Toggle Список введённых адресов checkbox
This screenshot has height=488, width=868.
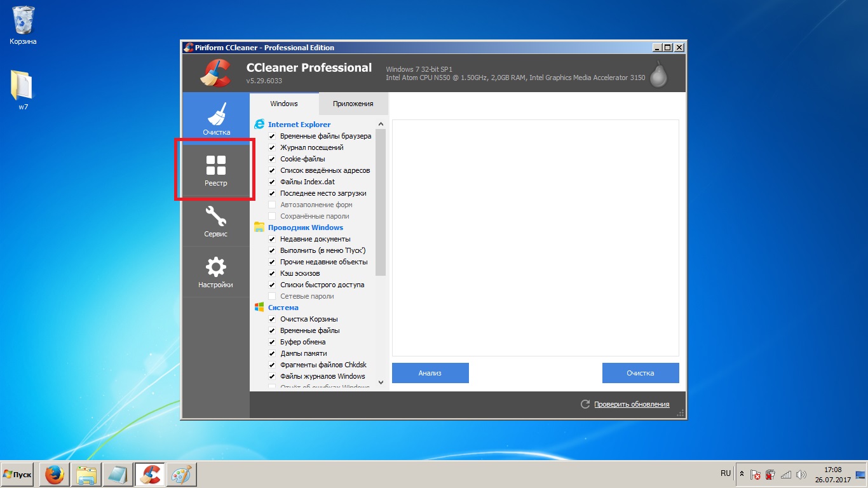pos(272,170)
